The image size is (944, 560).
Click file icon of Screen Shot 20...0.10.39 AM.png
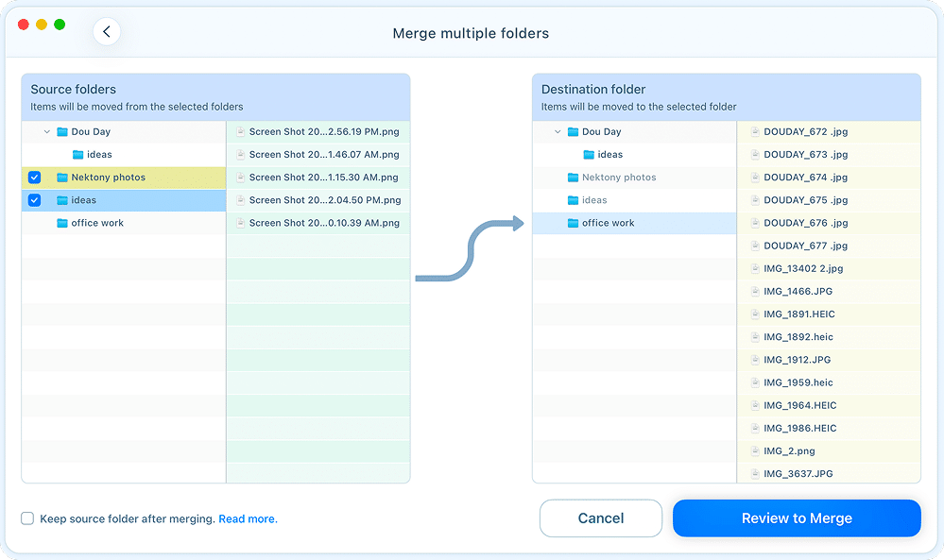pos(240,223)
